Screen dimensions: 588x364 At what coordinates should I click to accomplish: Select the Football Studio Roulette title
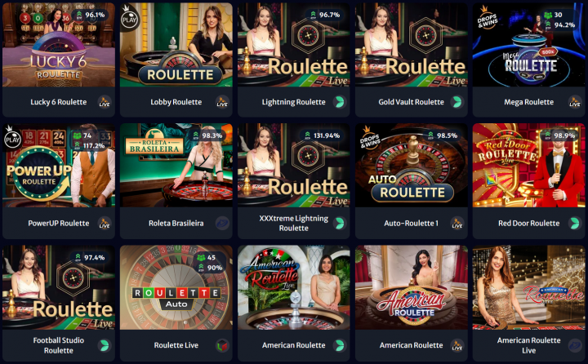tap(59, 345)
